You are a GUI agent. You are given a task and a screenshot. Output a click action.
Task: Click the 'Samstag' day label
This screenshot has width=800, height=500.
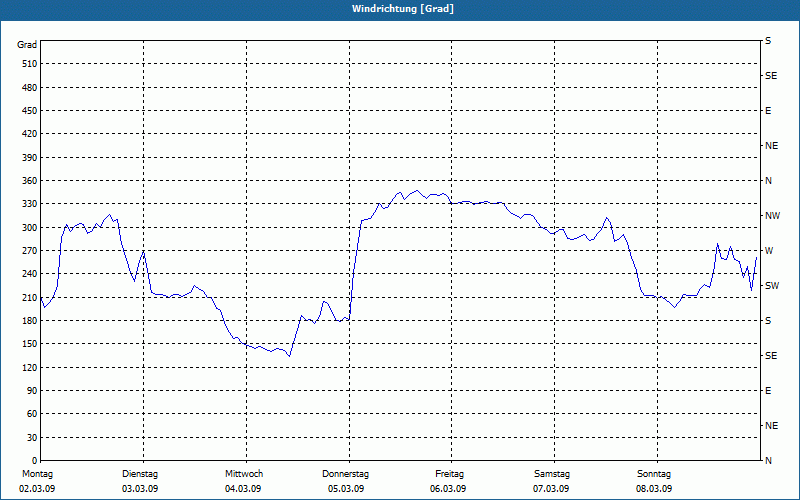[x=552, y=474]
